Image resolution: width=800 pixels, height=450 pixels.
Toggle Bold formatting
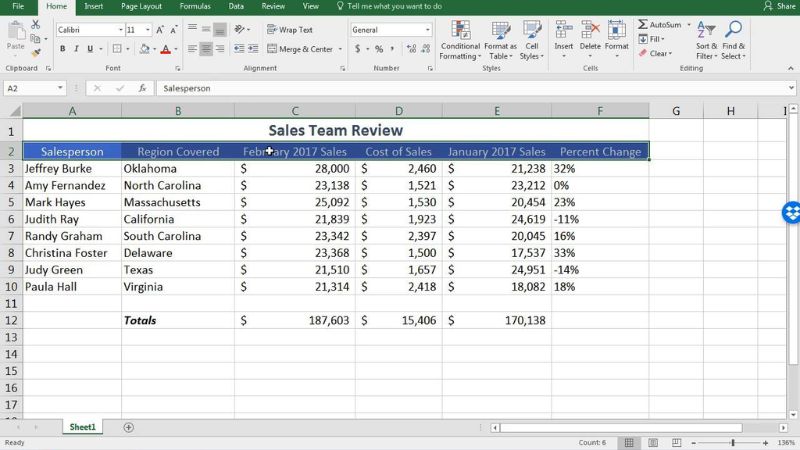(x=62, y=48)
